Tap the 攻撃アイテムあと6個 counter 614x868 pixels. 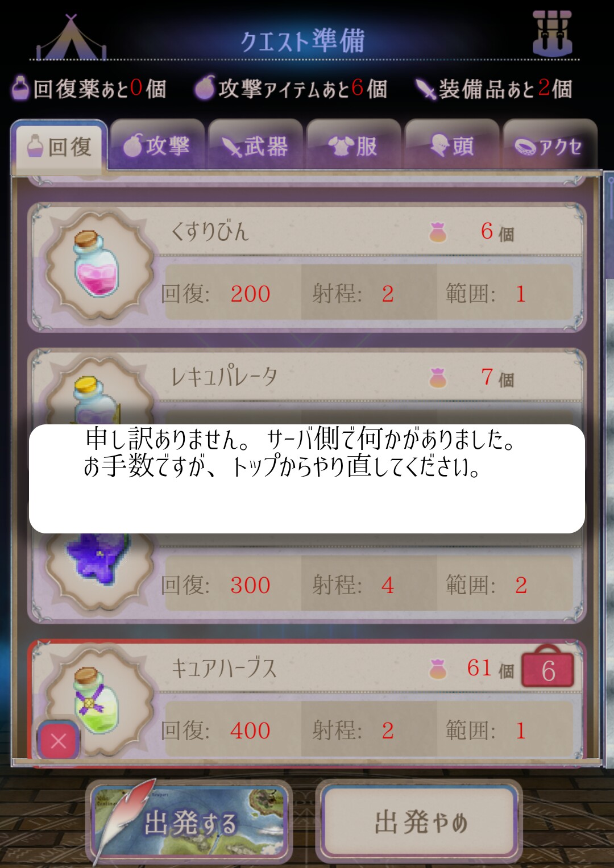click(x=291, y=89)
